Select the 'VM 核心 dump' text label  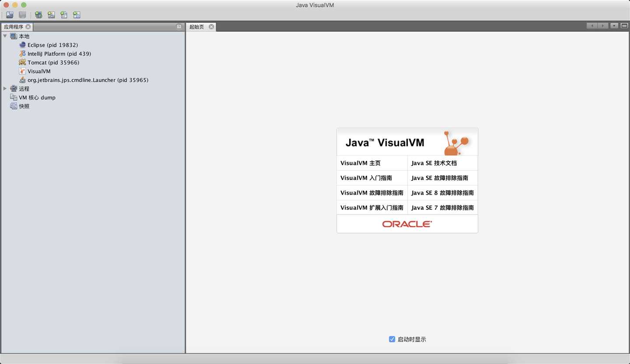[37, 98]
